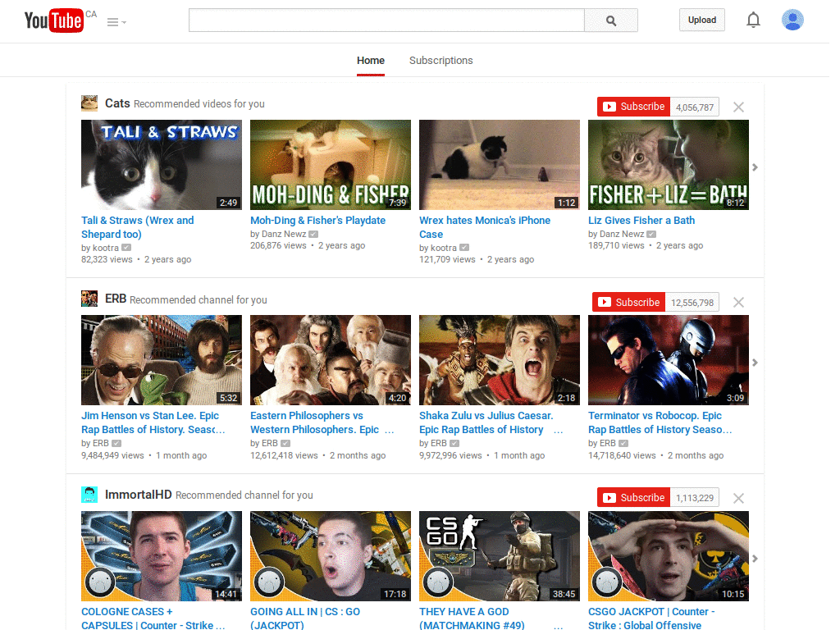
Task: Open THEY HAVE A GOD thumbnail
Action: tap(500, 556)
